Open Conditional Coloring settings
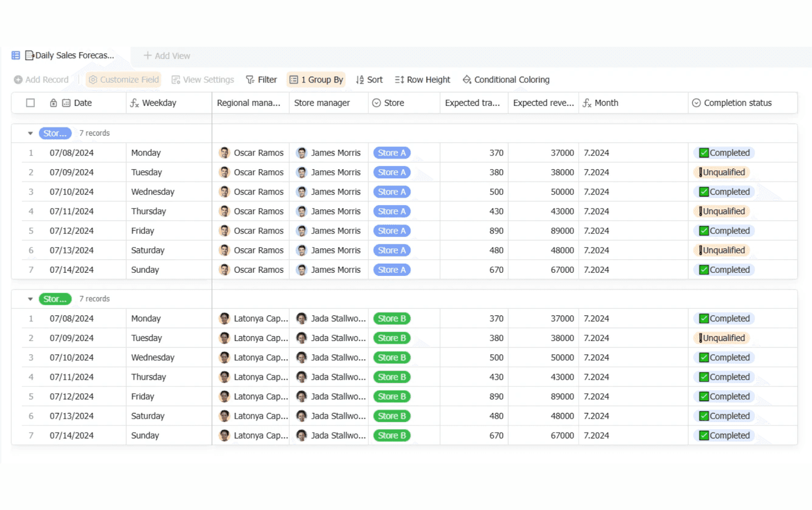Screen dimensions: 812x510 (x=506, y=80)
